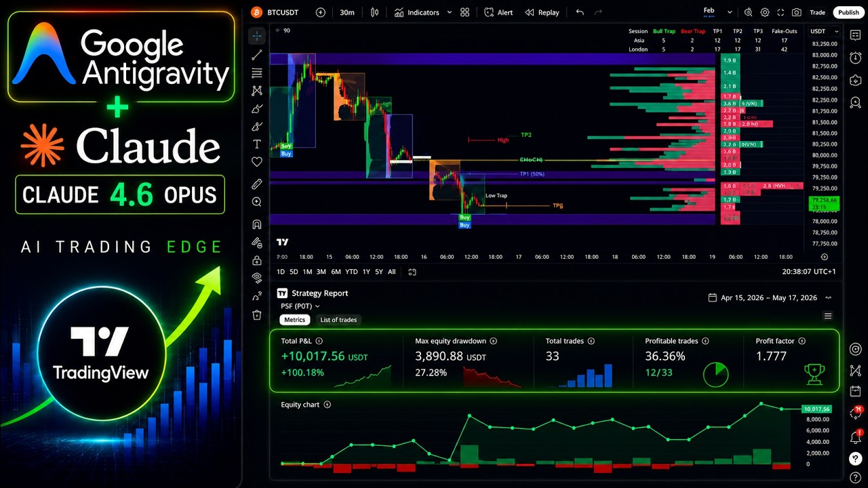The image size is (868, 488).
Task: Show Max equity drawdown info icon
Action: (494, 341)
